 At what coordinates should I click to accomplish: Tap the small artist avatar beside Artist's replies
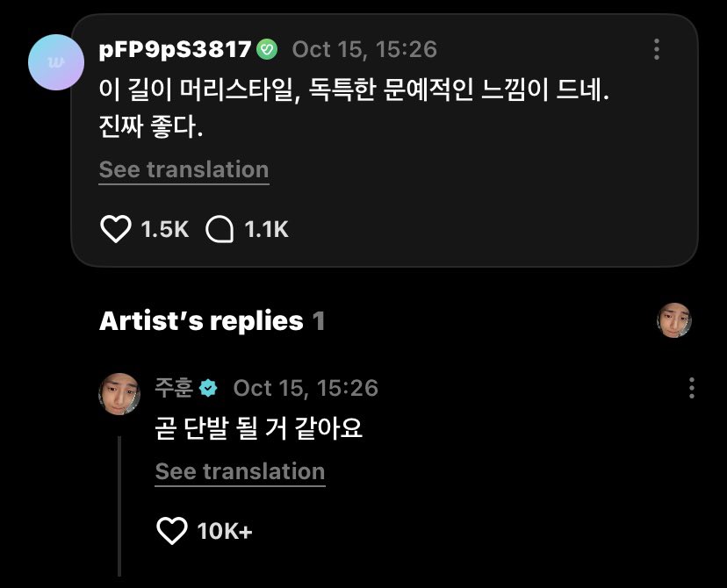[x=674, y=320]
